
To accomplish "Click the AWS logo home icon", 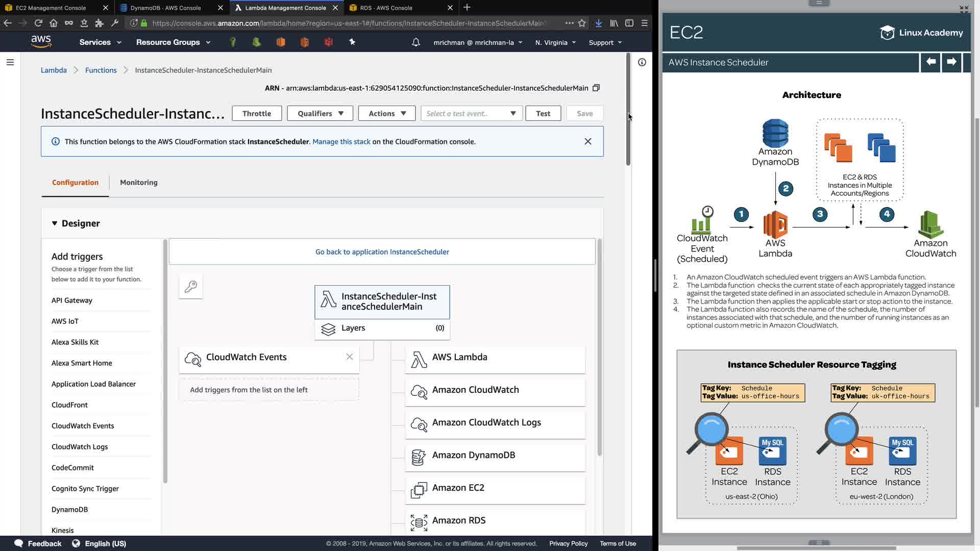I will (x=41, y=42).
